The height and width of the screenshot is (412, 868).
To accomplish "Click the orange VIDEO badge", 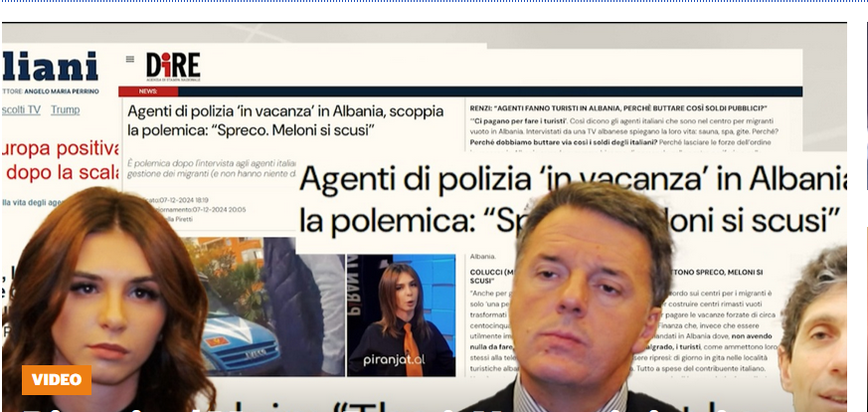I will (57, 379).
